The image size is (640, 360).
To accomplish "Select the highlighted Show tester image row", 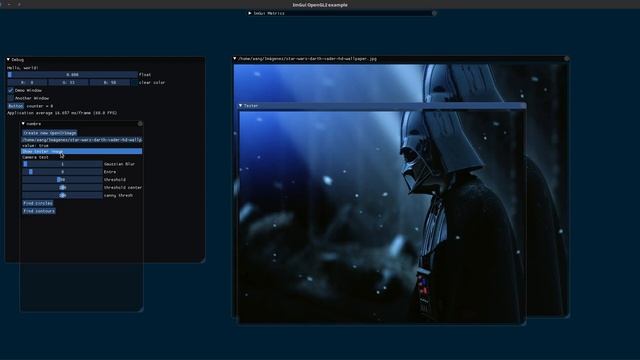I will tap(82, 151).
